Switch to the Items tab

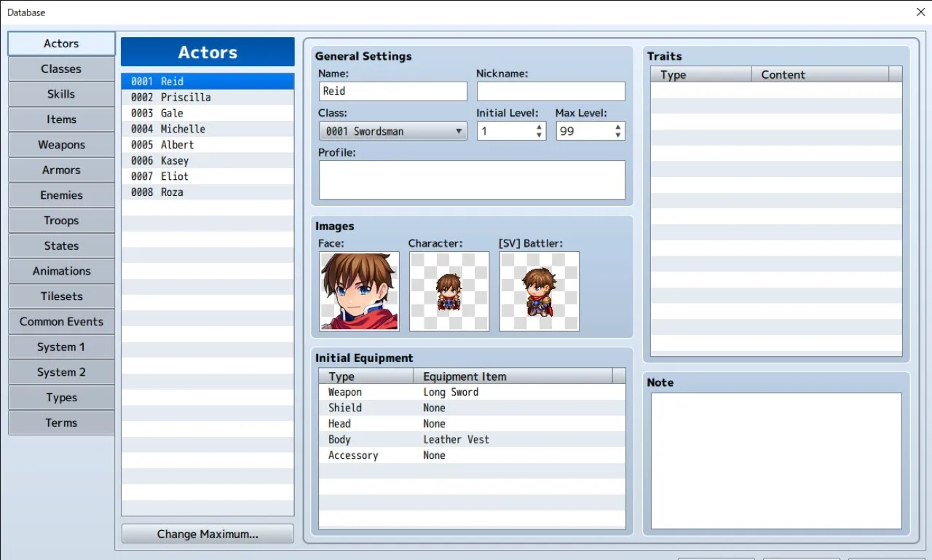pos(61,119)
